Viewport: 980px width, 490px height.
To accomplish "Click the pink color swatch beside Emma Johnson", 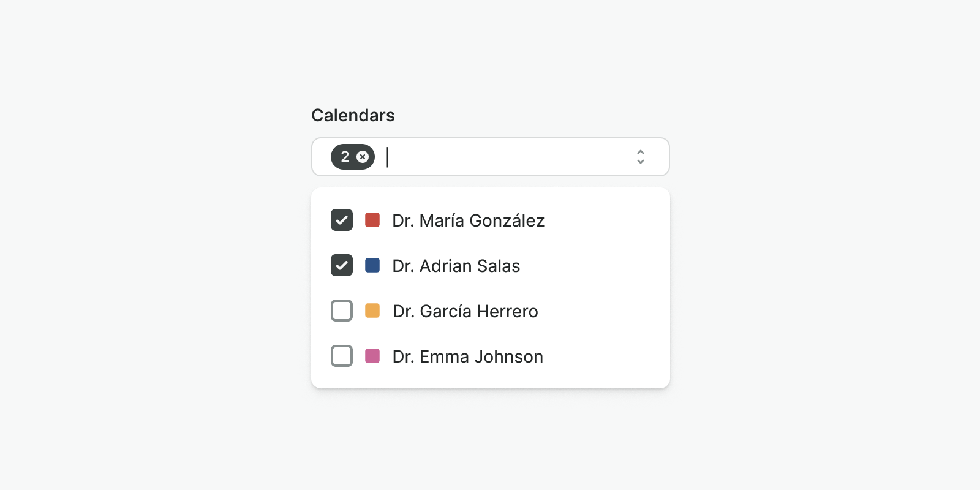I will [372, 356].
